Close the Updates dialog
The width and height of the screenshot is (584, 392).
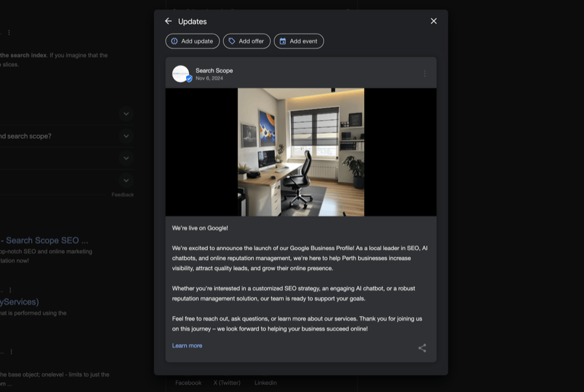[x=433, y=21]
